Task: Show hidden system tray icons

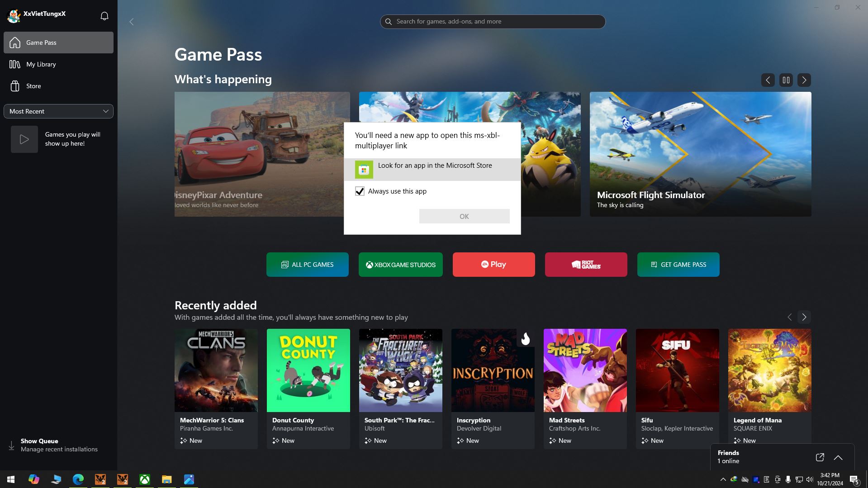Action: point(723,479)
